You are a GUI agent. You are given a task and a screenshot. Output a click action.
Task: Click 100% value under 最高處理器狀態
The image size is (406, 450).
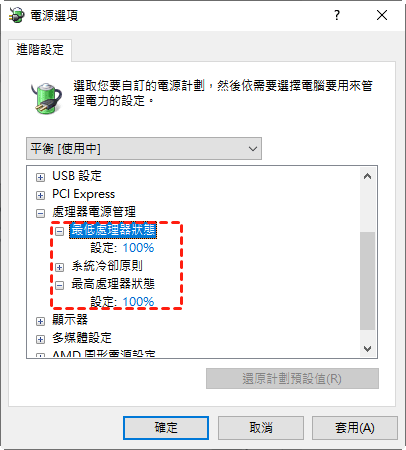pos(138,302)
